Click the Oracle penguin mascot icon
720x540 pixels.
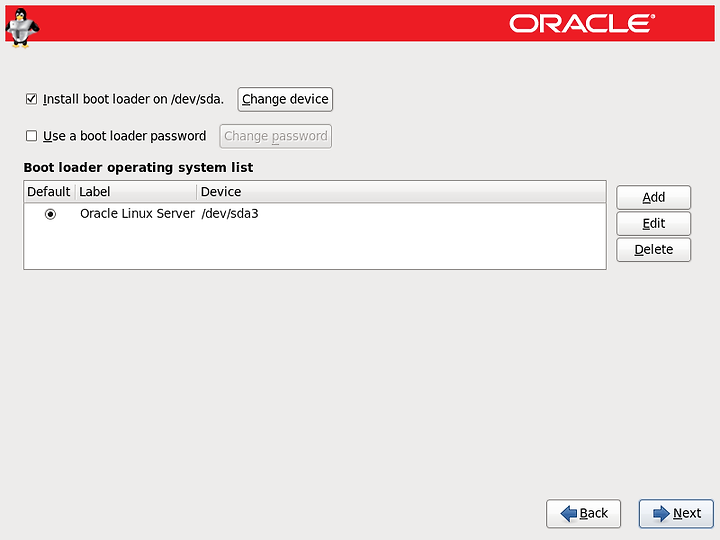pyautogui.click(x=22, y=28)
